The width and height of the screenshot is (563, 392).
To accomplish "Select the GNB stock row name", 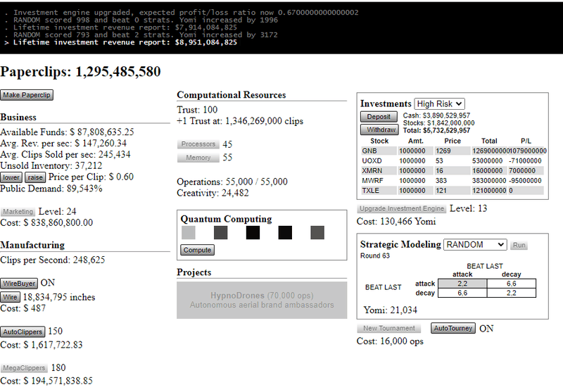I will point(369,151).
